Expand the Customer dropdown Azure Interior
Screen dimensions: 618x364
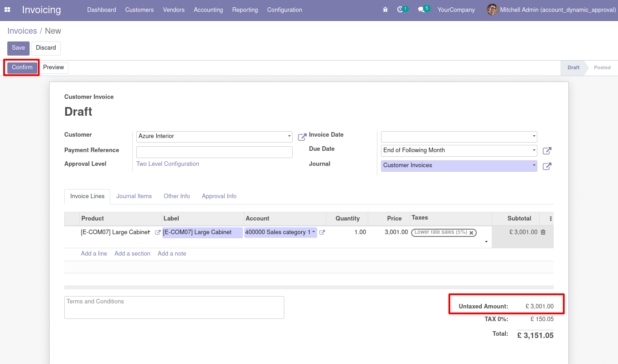[289, 136]
